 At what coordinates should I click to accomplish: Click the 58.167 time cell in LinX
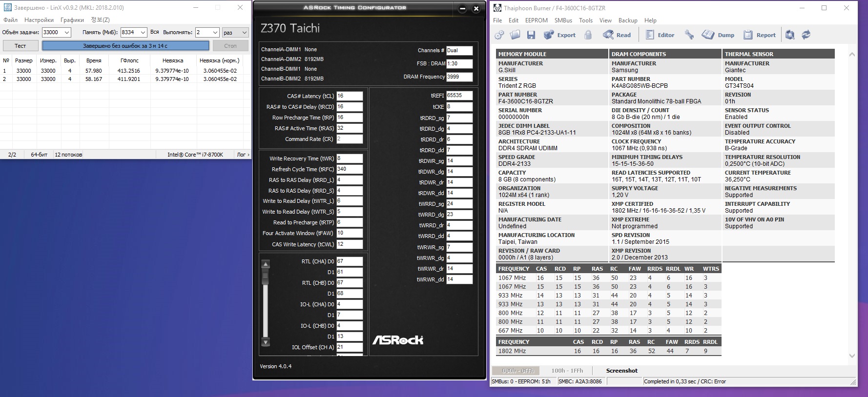[94, 79]
